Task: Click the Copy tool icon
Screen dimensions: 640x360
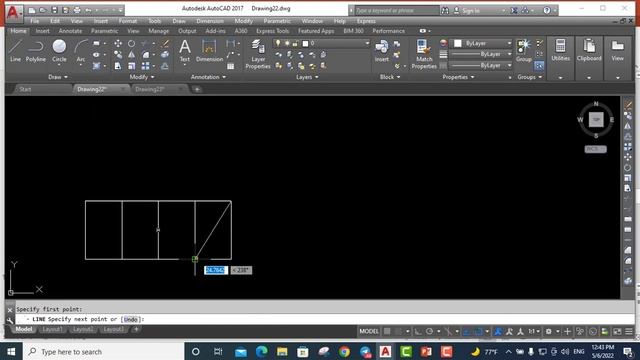Action: 118,54
